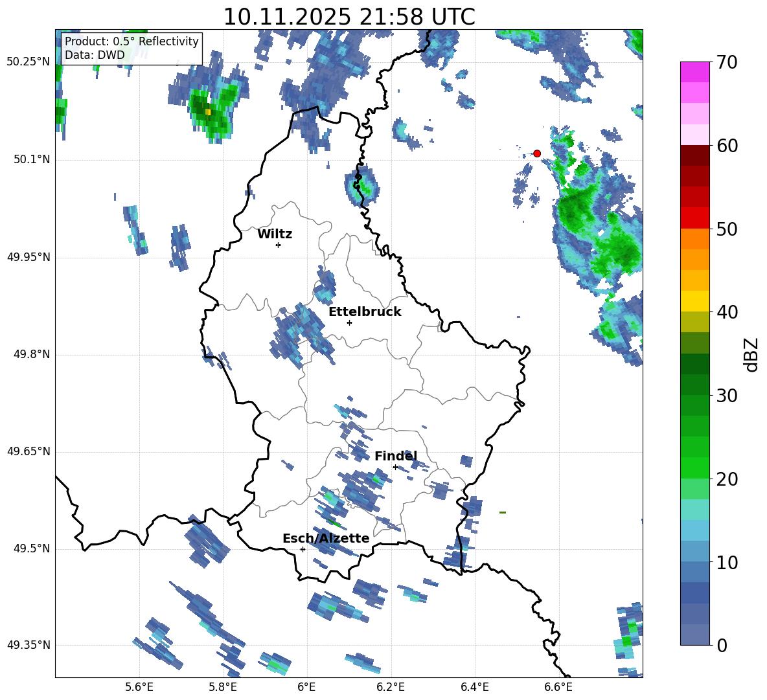Click the yellow reflectivity core northwest of Wiltz
Viewport: 767px width, 700px height.
tap(208, 112)
